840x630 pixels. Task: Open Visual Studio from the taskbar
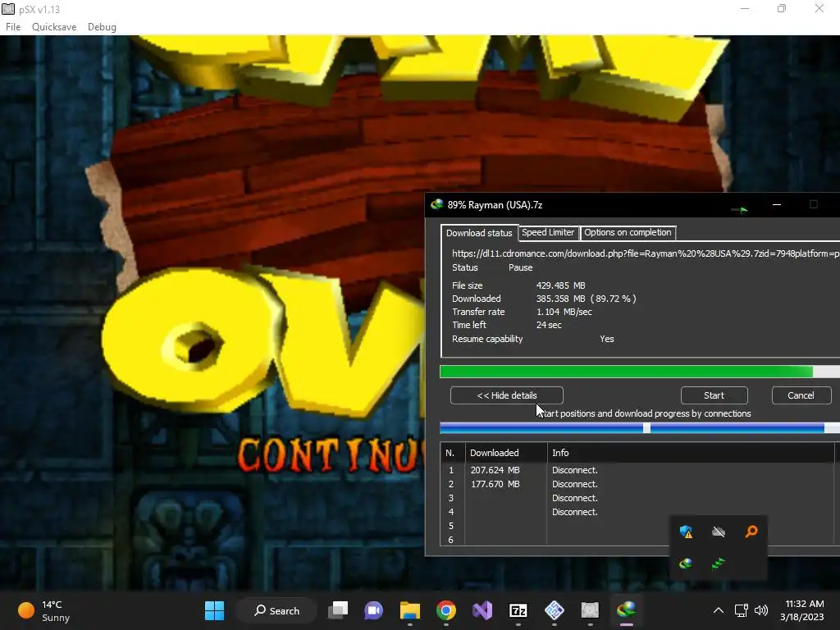pyautogui.click(x=482, y=610)
